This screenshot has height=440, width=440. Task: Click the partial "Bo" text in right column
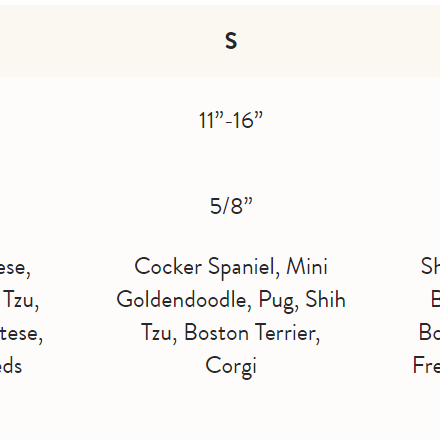click(429, 332)
